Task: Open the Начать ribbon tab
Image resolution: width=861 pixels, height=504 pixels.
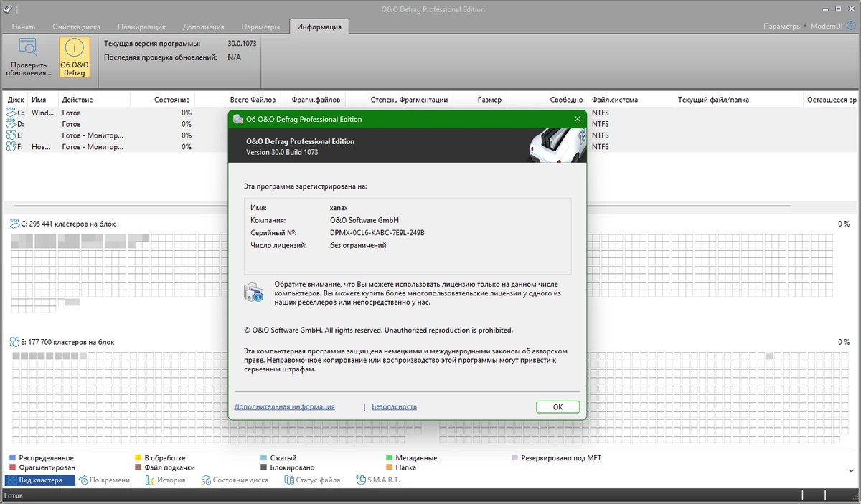Action: 24,27
